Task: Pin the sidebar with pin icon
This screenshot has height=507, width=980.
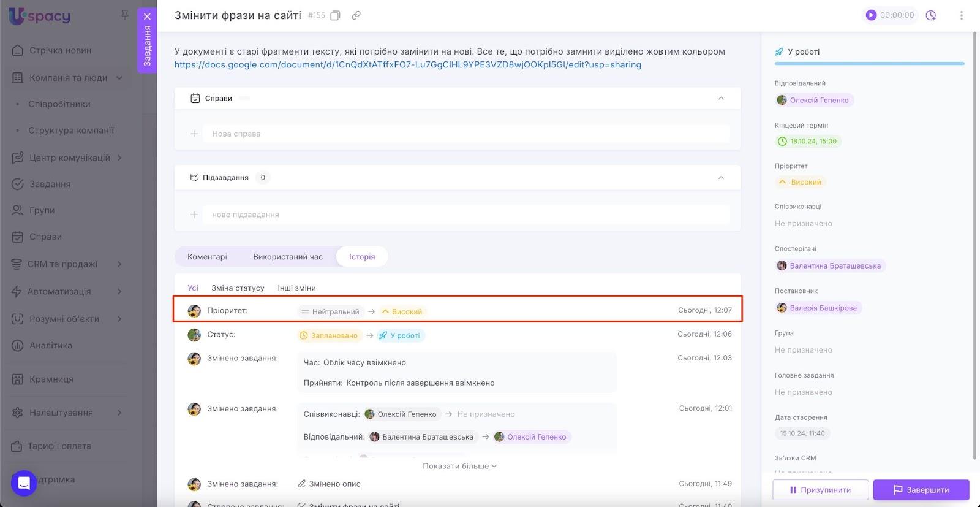Action: click(x=125, y=14)
